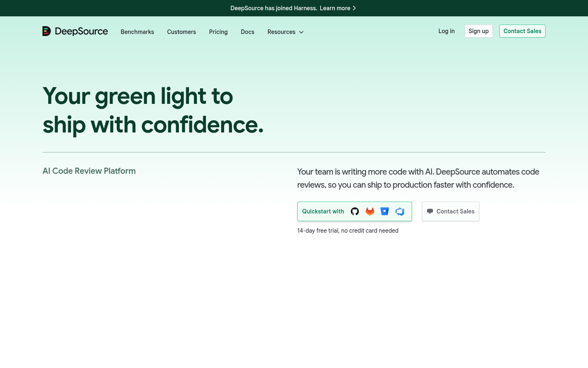Click Contact Sales in the header

[x=522, y=31]
